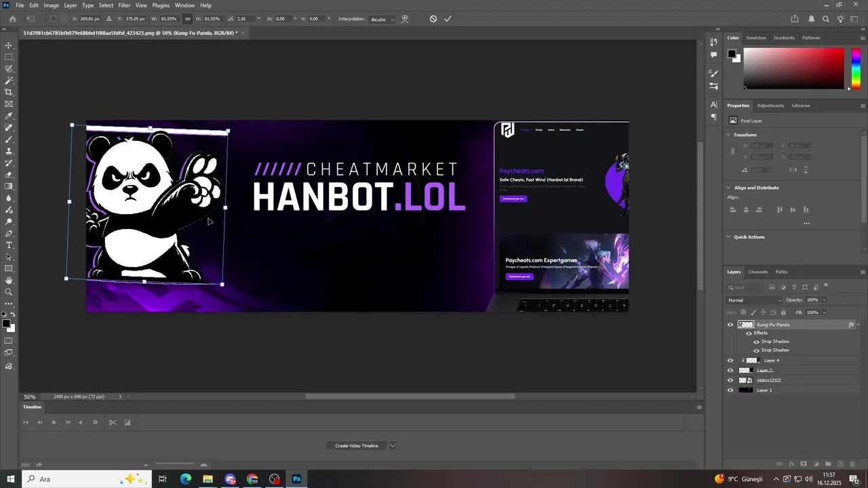
Task: Select the Eyedropper tool
Action: 9,116
